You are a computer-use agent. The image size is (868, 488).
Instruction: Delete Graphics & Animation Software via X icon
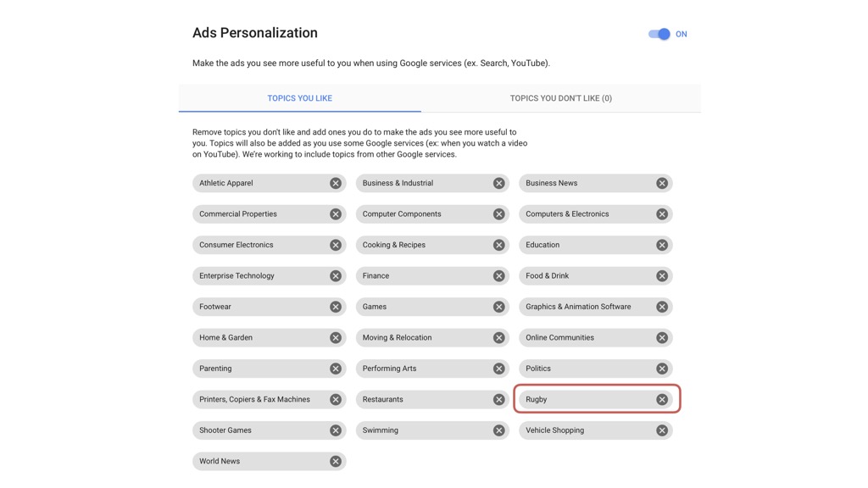point(661,307)
